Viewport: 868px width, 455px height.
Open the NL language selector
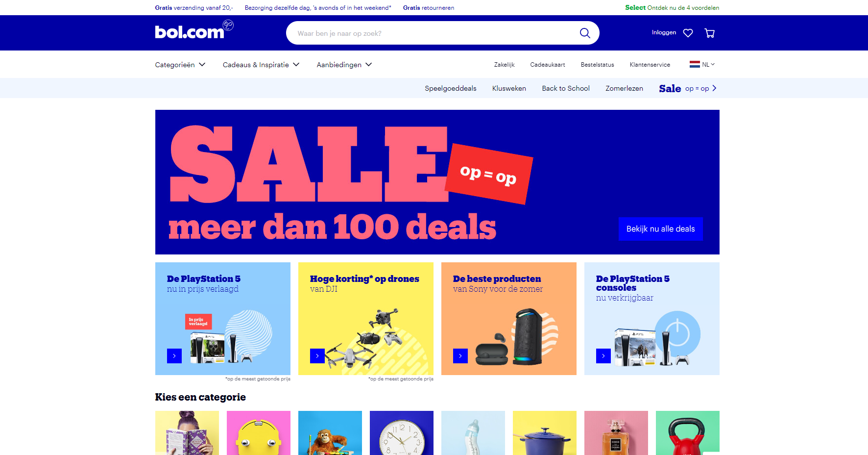[702, 64]
